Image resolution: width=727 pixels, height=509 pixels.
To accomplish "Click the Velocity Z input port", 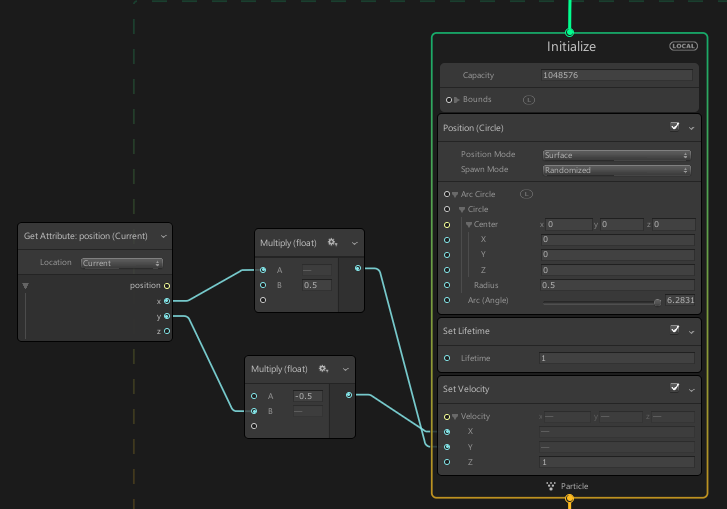I will click(447, 462).
